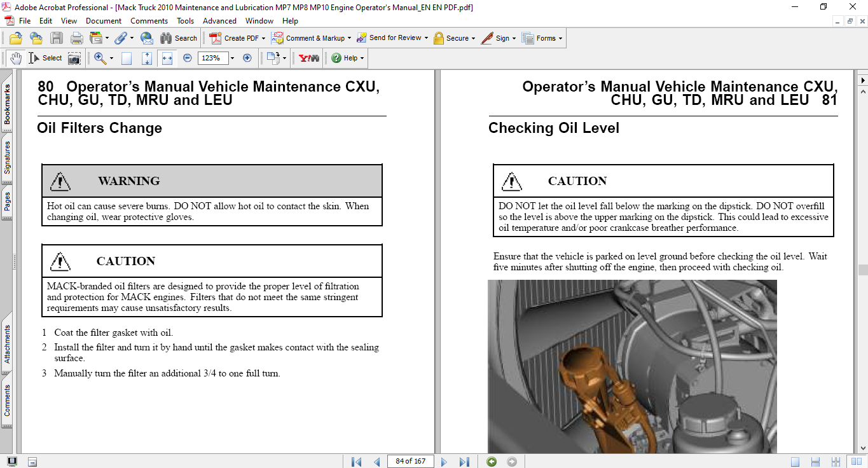Switch to single page layout view
Viewport: 868px width, 468px height.
pos(796,462)
